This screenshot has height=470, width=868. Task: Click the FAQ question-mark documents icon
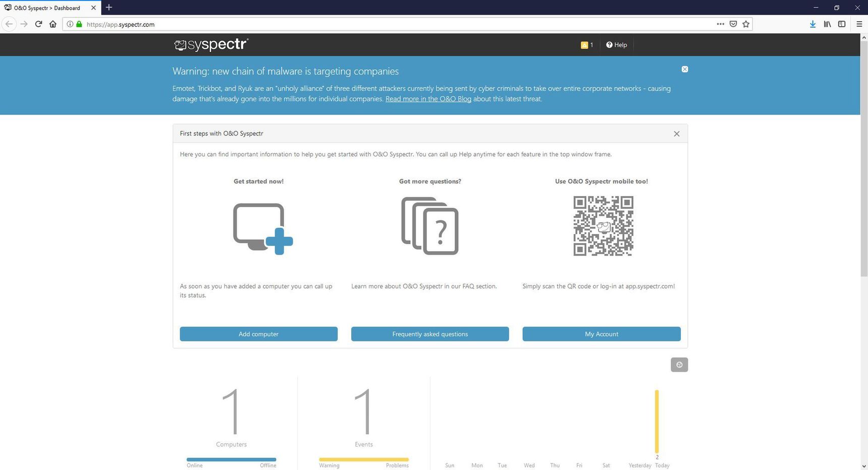point(430,225)
